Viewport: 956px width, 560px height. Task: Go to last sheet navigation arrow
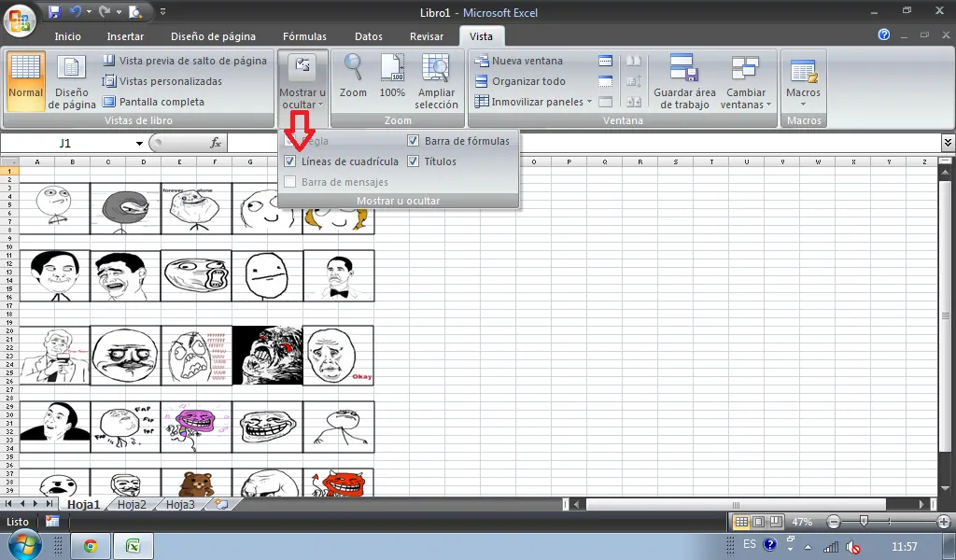pyautogui.click(x=49, y=504)
